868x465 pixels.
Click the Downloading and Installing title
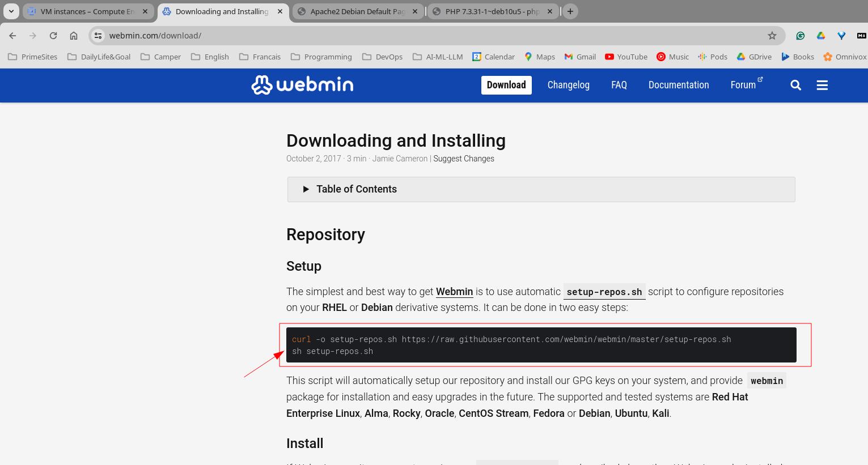coord(396,140)
